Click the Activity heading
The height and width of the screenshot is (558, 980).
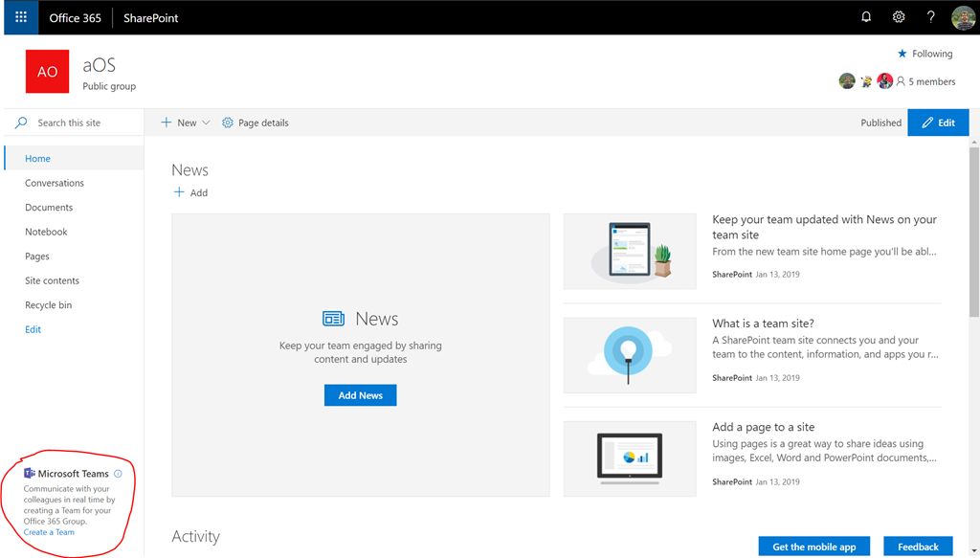195,536
